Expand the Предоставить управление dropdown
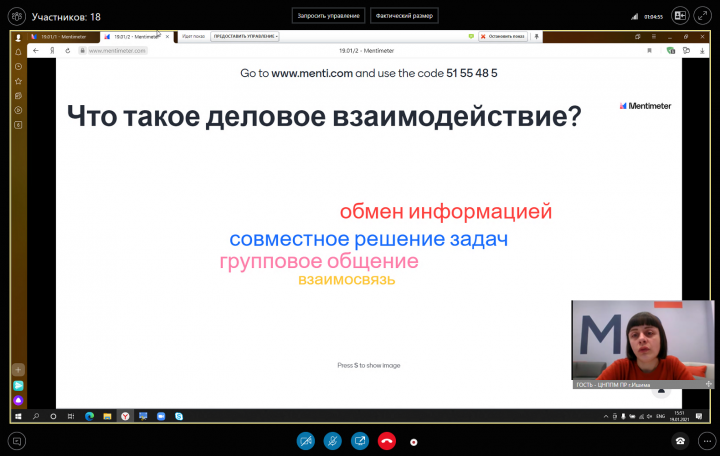 pyautogui.click(x=246, y=36)
